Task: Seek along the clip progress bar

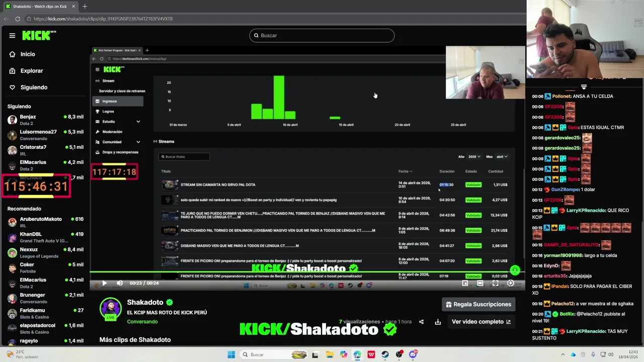Action: point(307,273)
